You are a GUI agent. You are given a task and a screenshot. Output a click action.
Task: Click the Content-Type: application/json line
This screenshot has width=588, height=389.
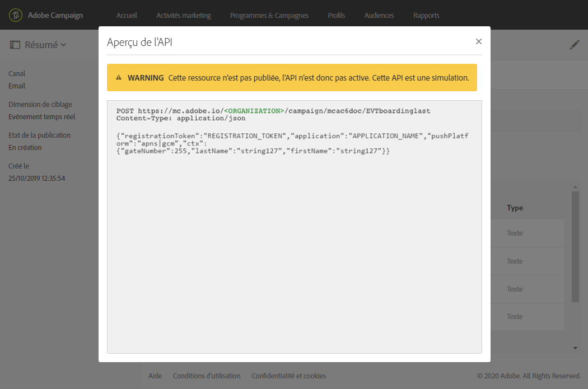[181, 119]
